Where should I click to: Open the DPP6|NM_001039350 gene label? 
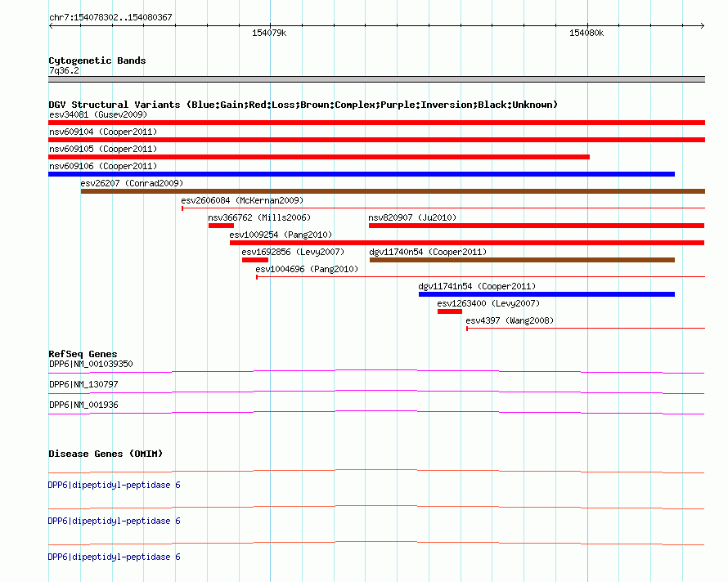click(91, 364)
